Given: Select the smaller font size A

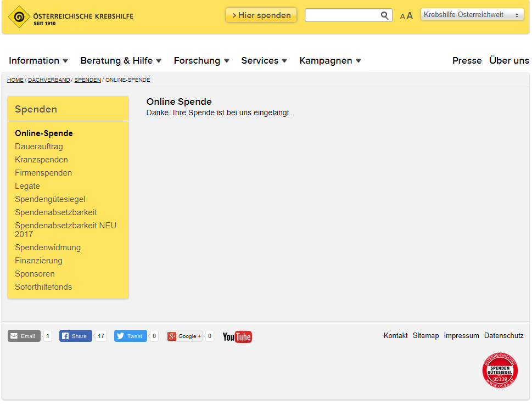Looking at the screenshot, I should 402,16.
